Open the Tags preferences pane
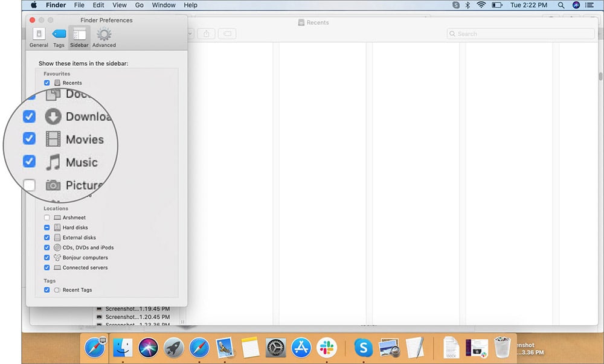604x364 pixels. point(58,36)
